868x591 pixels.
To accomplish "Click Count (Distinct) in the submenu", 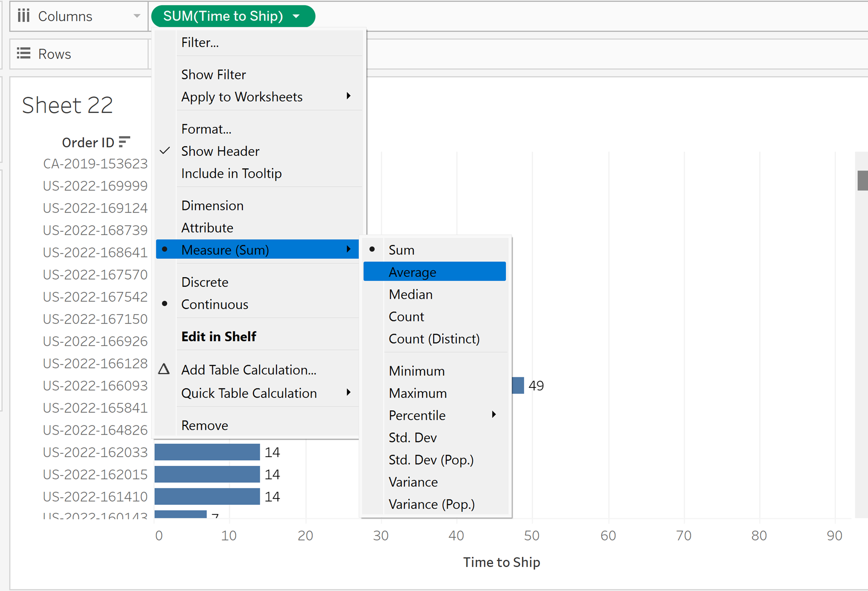I will click(434, 338).
